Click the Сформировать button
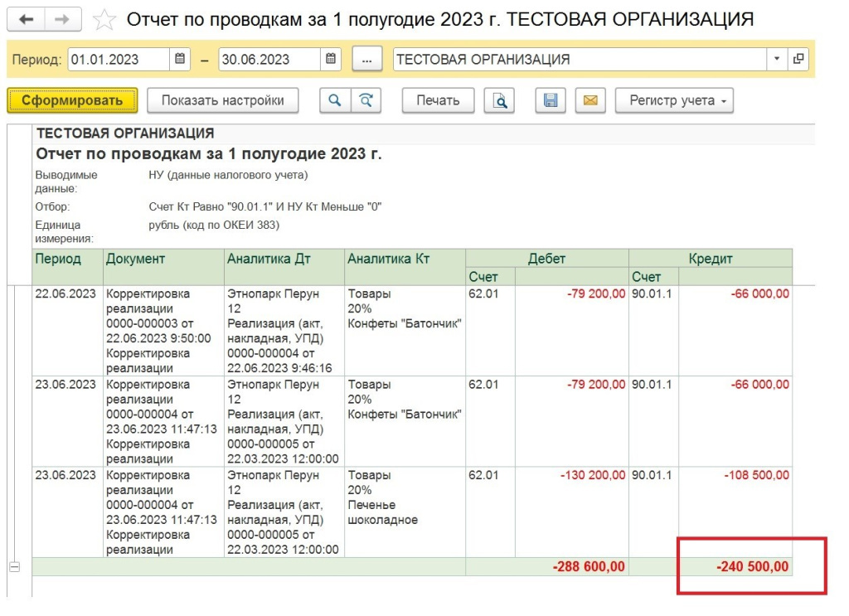The height and width of the screenshot is (616, 849). click(x=72, y=100)
